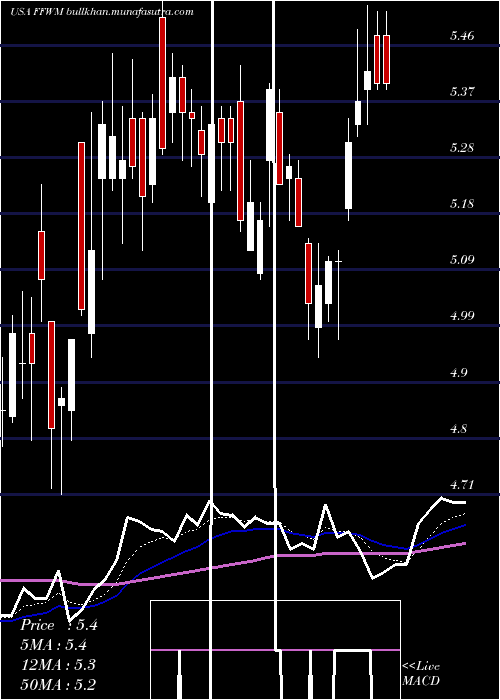Viewport: 500px width, 700px height.
Task: Click the 5.18 price axis label
Action: pos(462,204)
